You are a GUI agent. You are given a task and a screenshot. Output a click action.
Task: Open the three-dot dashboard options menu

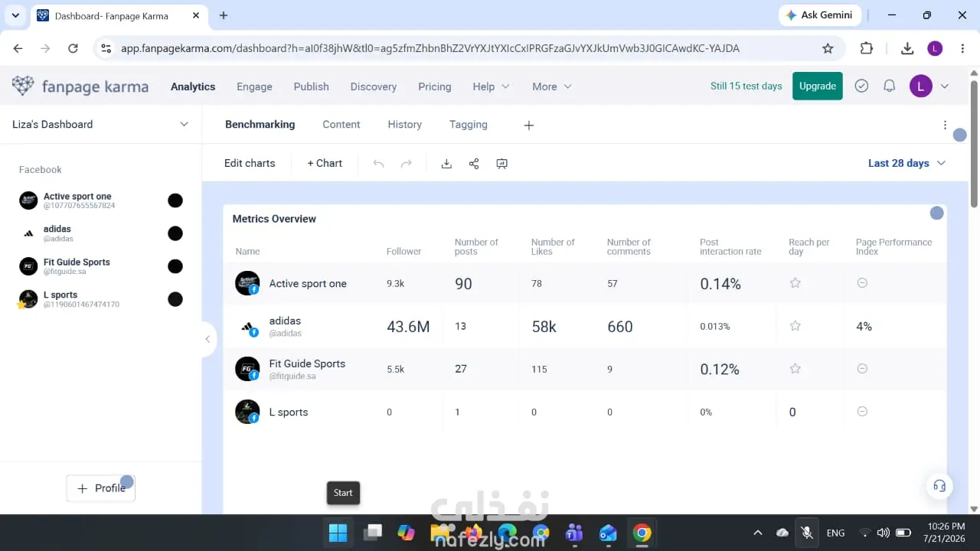945,125
